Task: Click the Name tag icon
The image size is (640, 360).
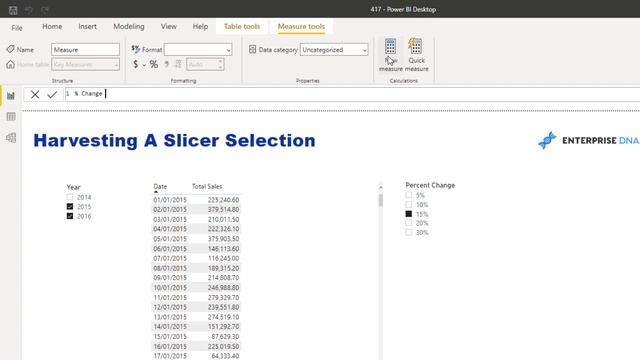Action: 11,49
